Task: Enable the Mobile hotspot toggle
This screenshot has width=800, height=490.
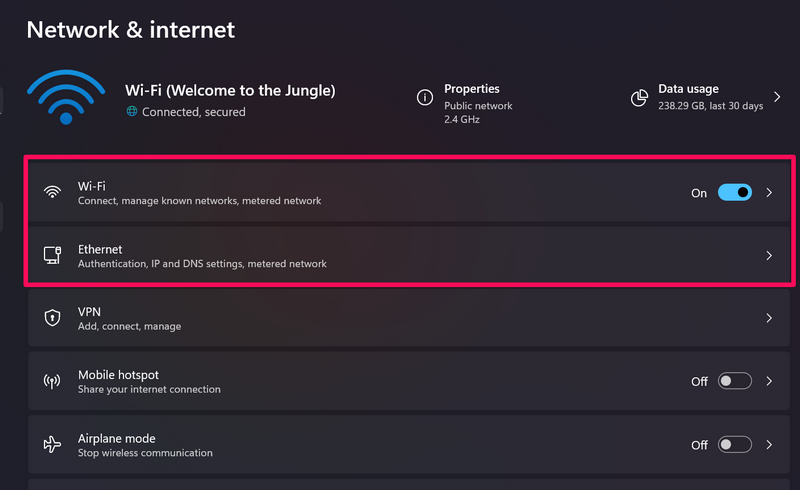Action: pos(734,381)
